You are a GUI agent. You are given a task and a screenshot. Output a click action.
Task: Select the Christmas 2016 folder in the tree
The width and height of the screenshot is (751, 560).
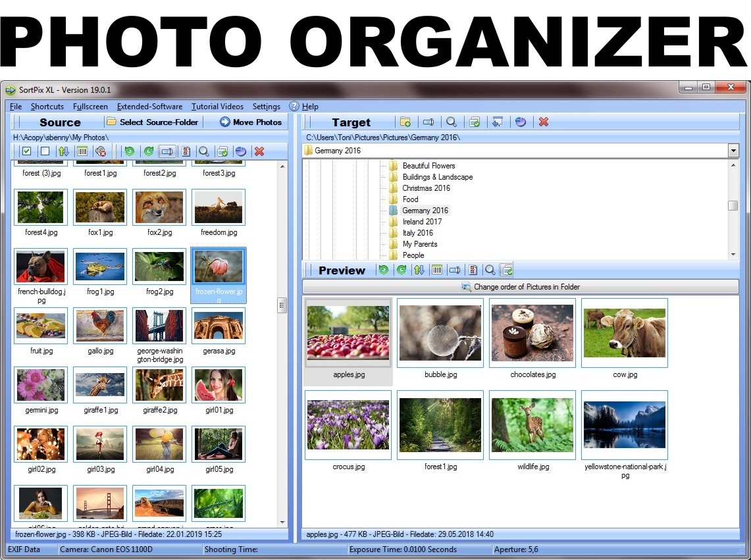(425, 188)
